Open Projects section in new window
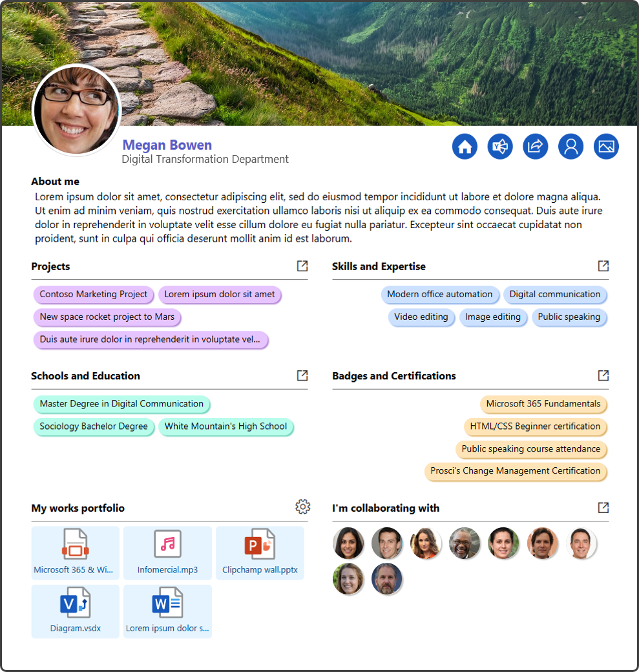639x672 pixels. pyautogui.click(x=302, y=266)
